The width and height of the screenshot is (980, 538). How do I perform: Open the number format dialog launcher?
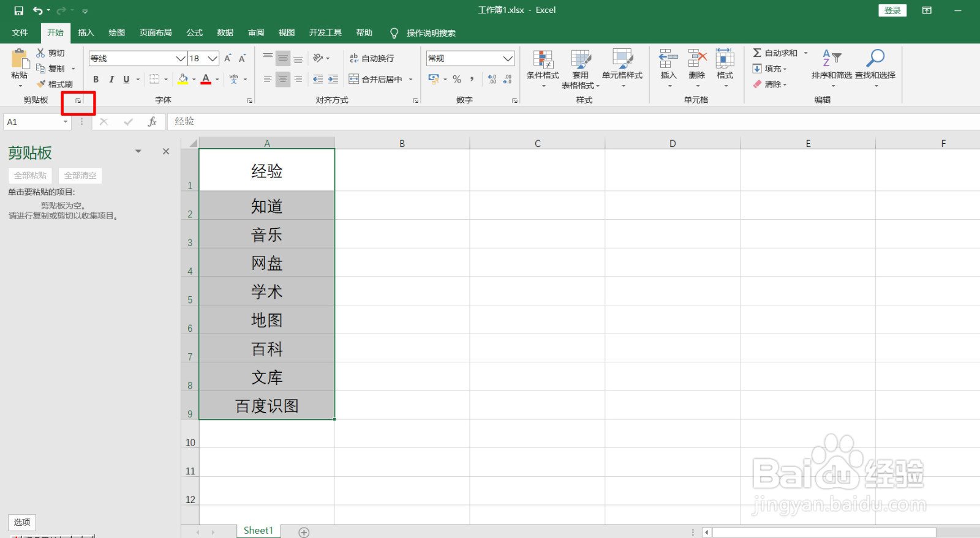(514, 100)
